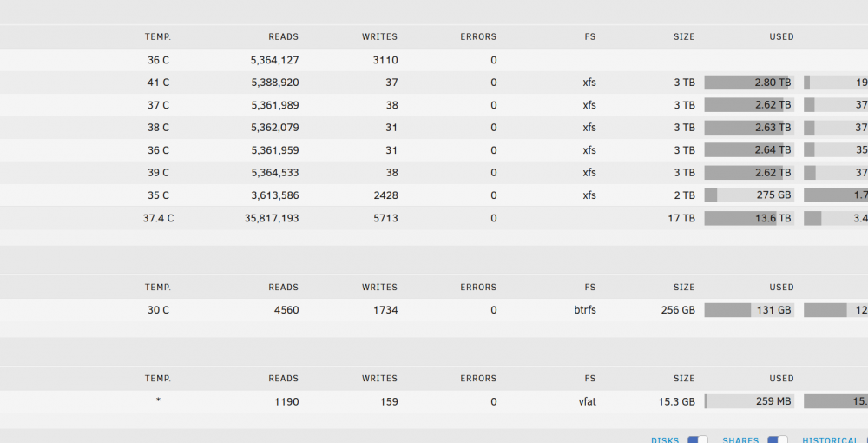Screen dimensions: 868x443
Task: Click the top table READS header
Action: coord(284,37)
